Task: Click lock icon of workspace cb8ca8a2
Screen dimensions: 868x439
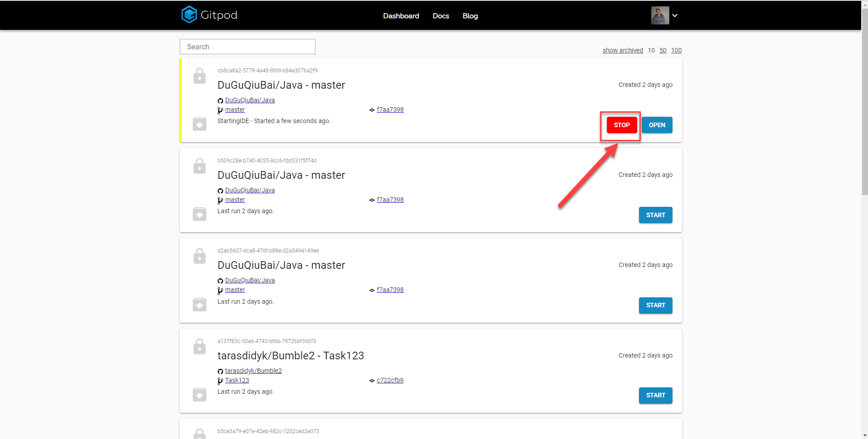Action: pyautogui.click(x=200, y=76)
